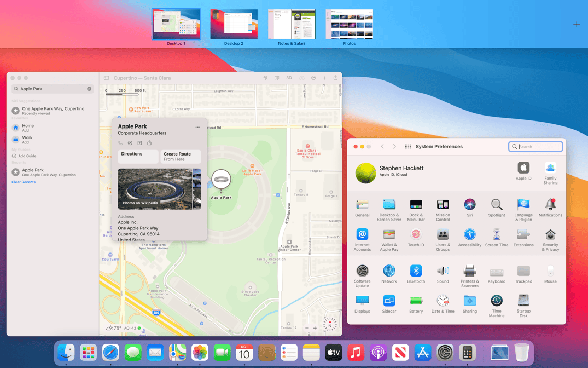Image resolution: width=588 pixels, height=368 pixels.
Task: Click the share icon in Maps toolbar
Action: click(335, 78)
